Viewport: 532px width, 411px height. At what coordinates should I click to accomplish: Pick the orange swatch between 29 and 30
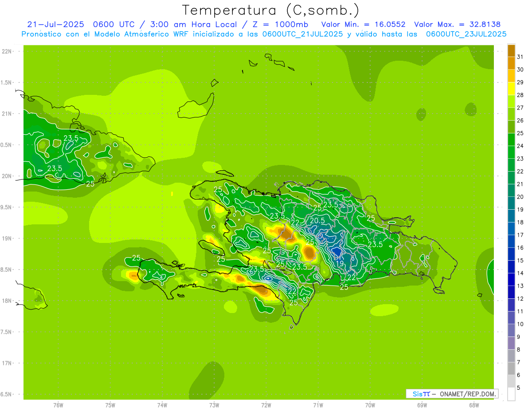511,76
